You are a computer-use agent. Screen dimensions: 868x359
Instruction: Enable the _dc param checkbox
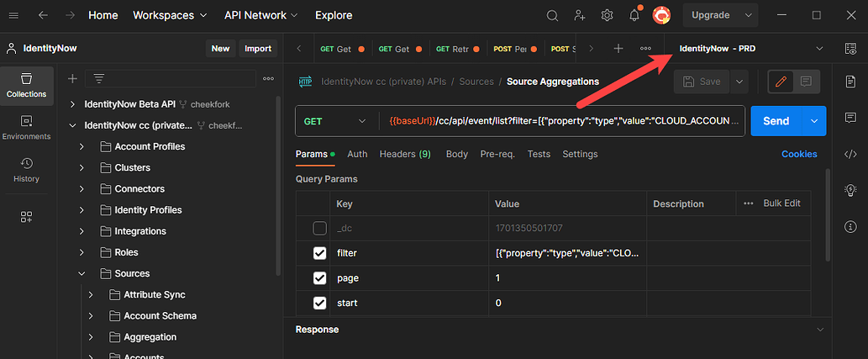[x=319, y=228]
